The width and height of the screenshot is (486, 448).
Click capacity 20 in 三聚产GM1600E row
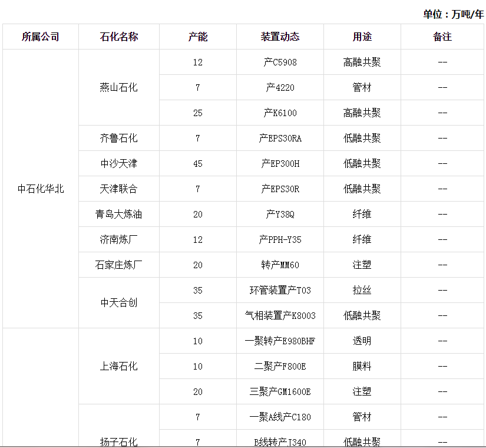click(198, 392)
